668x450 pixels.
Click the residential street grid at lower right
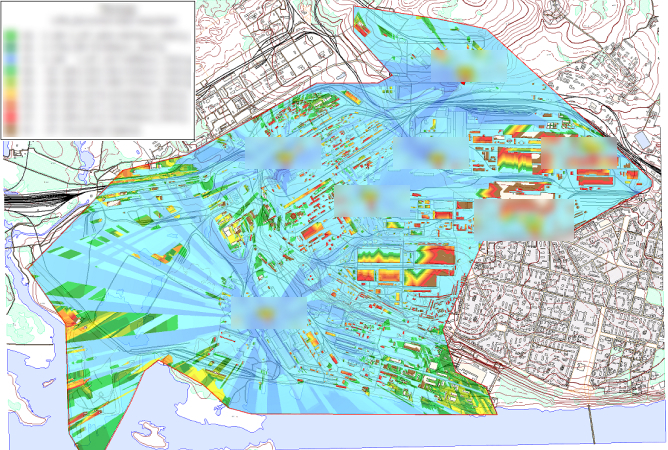click(x=560, y=330)
